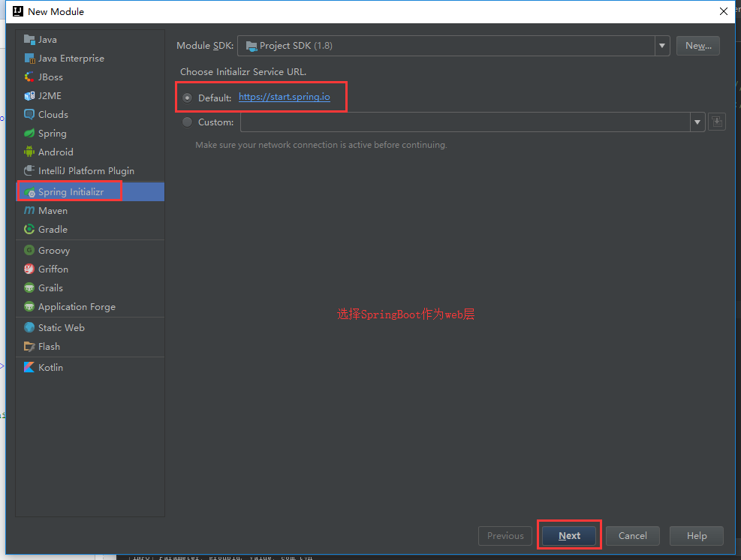Click the Help button
Screen dimensions: 741x560
tap(697, 535)
